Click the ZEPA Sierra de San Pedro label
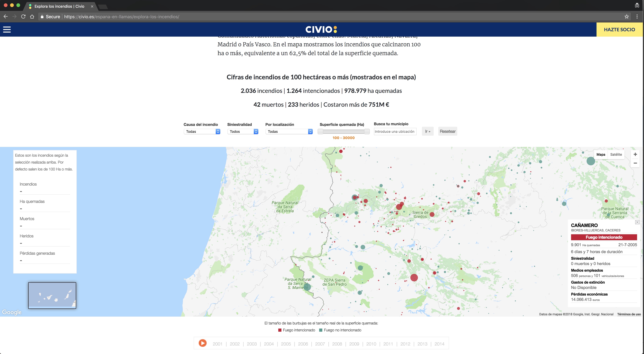644x354 pixels. pyautogui.click(x=334, y=282)
